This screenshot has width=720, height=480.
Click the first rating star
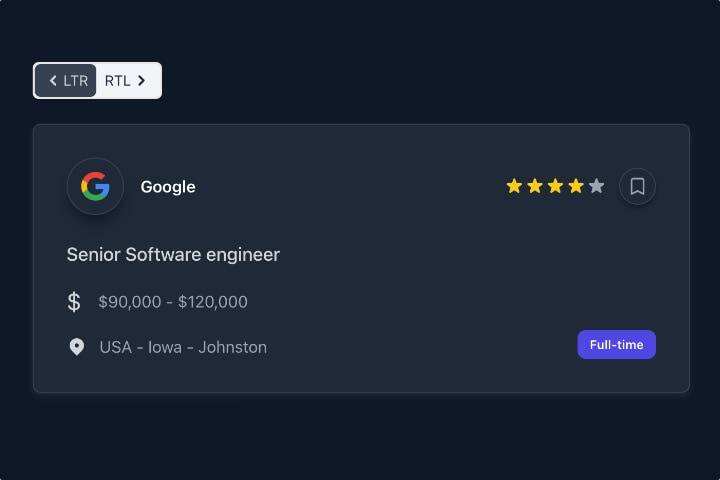pos(514,186)
